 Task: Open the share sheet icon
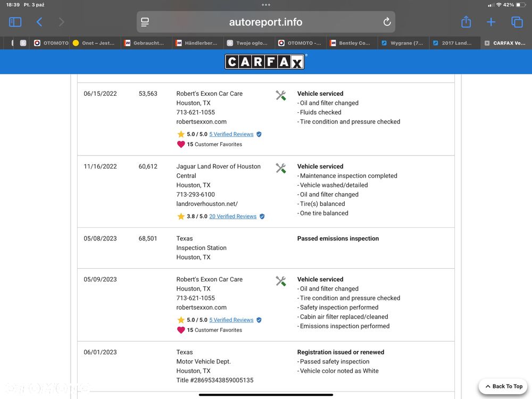point(466,22)
